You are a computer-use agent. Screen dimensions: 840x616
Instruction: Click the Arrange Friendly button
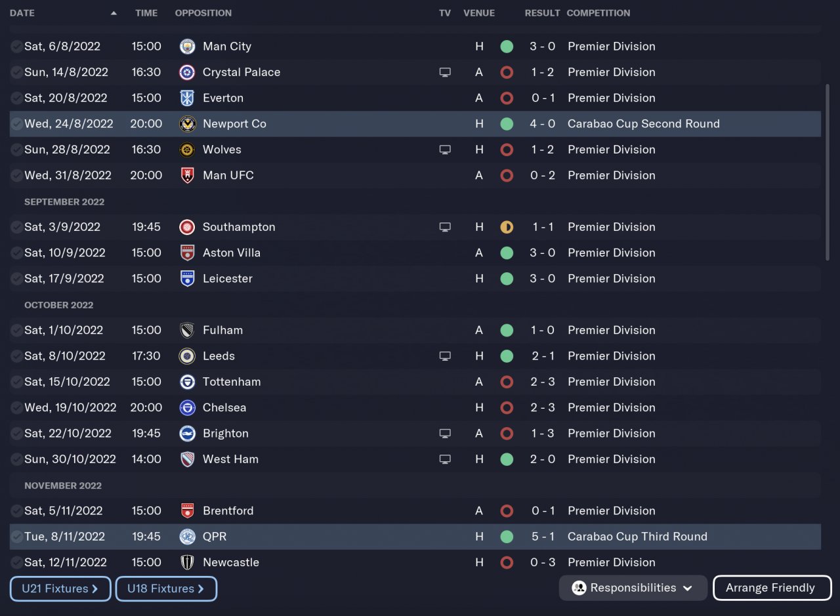tap(771, 588)
